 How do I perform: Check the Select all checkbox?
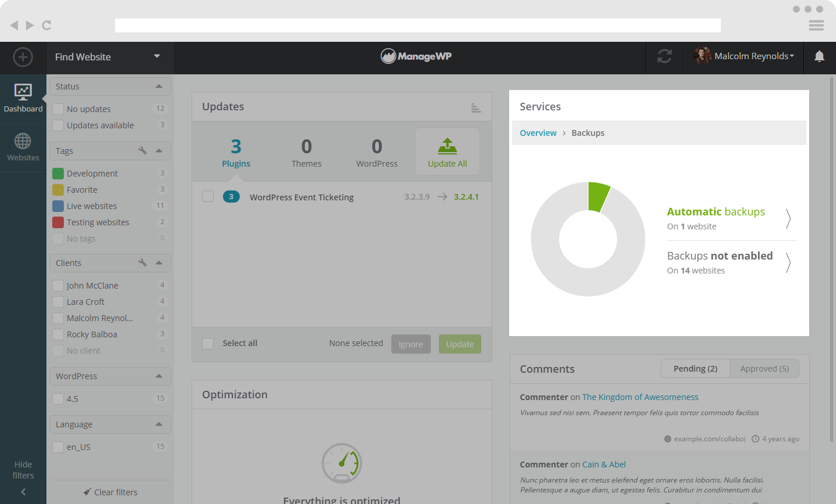[x=208, y=343]
